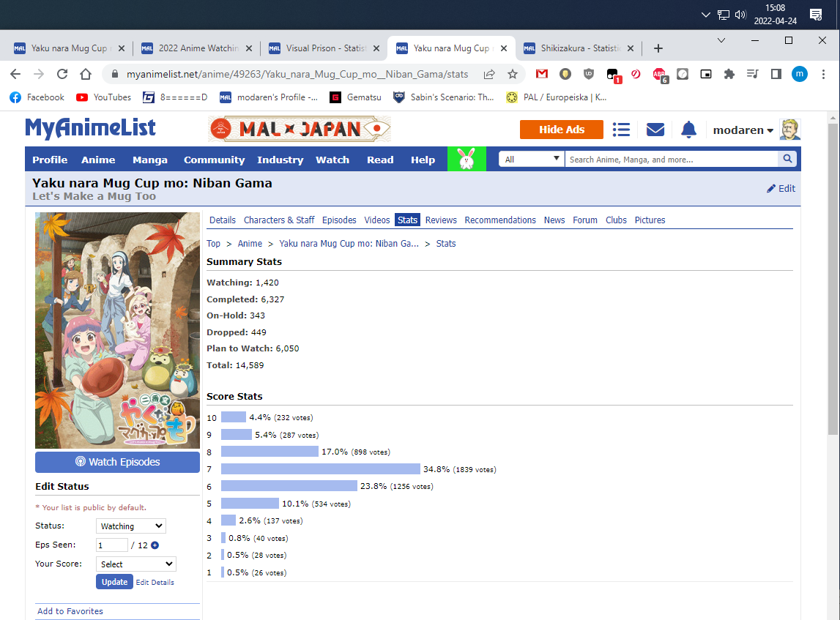Open the Chrome three-dot menu
The width and height of the screenshot is (840, 620).
pos(823,74)
